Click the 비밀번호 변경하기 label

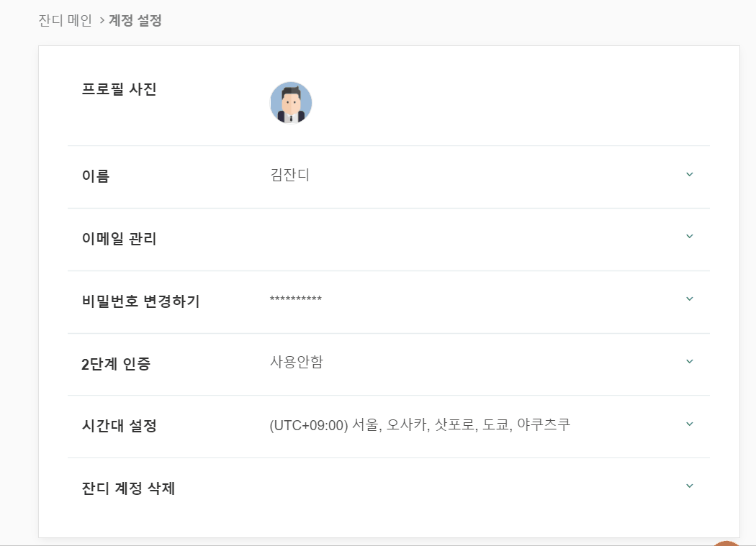[x=140, y=301]
